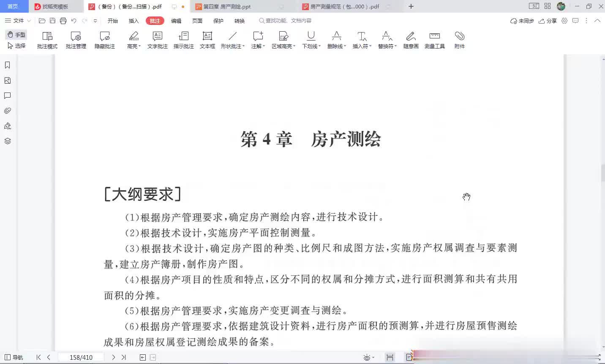Toggle the 导航 navigation pane
This screenshot has width=605, height=364.
14,357
